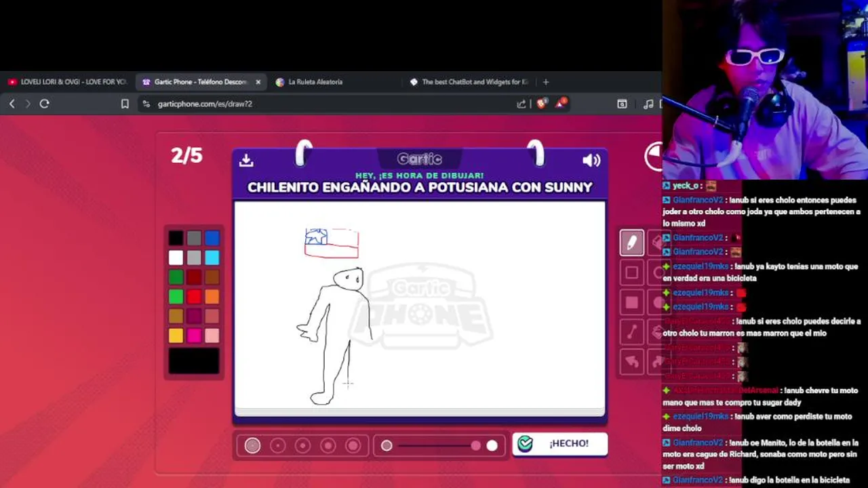The image size is (868, 488).
Task: Go forward in the browser
Action: pyautogui.click(x=28, y=104)
